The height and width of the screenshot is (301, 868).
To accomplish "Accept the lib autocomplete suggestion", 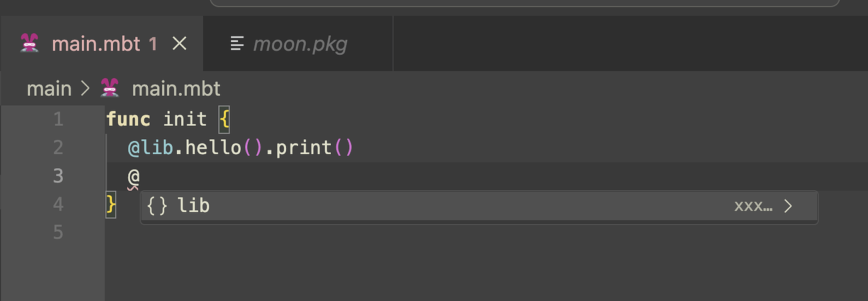I will click(x=194, y=205).
